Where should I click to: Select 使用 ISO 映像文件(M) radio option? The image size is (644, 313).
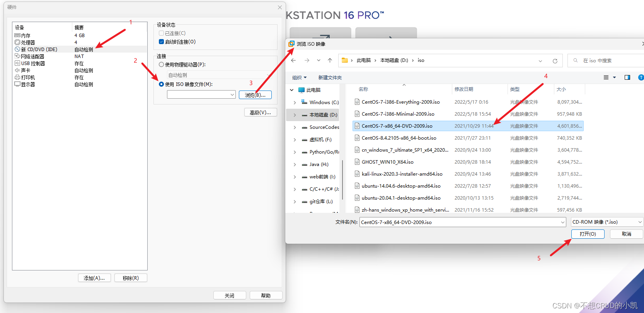tap(162, 84)
